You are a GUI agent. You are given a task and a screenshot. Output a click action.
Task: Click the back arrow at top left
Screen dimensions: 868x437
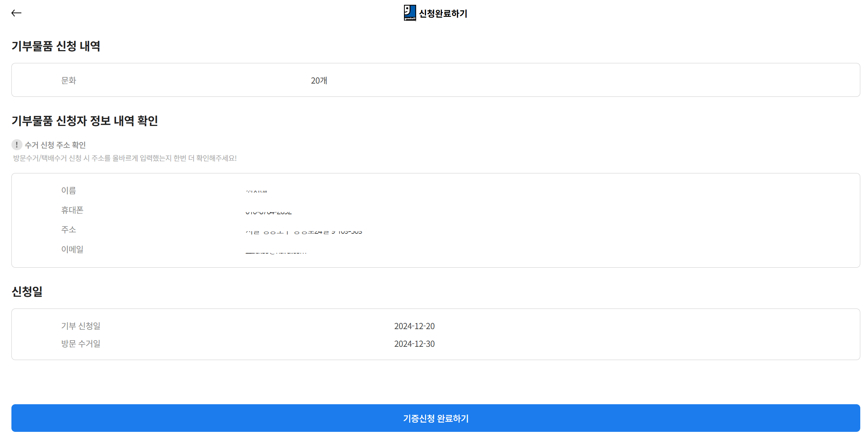(x=17, y=13)
